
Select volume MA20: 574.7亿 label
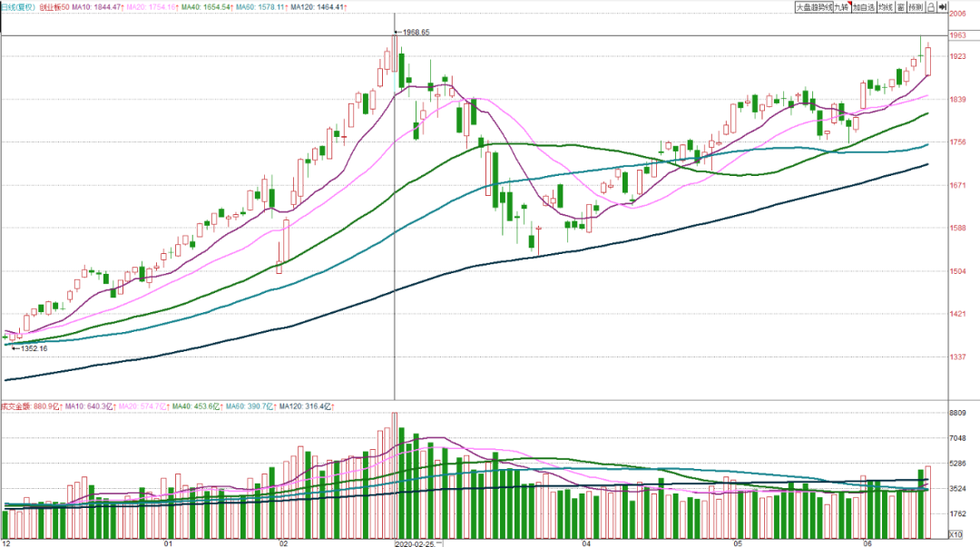(144, 406)
